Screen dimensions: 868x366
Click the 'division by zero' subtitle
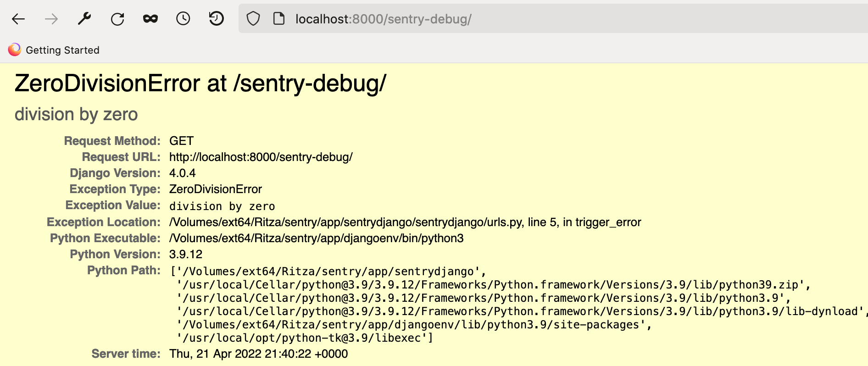pyautogui.click(x=76, y=114)
